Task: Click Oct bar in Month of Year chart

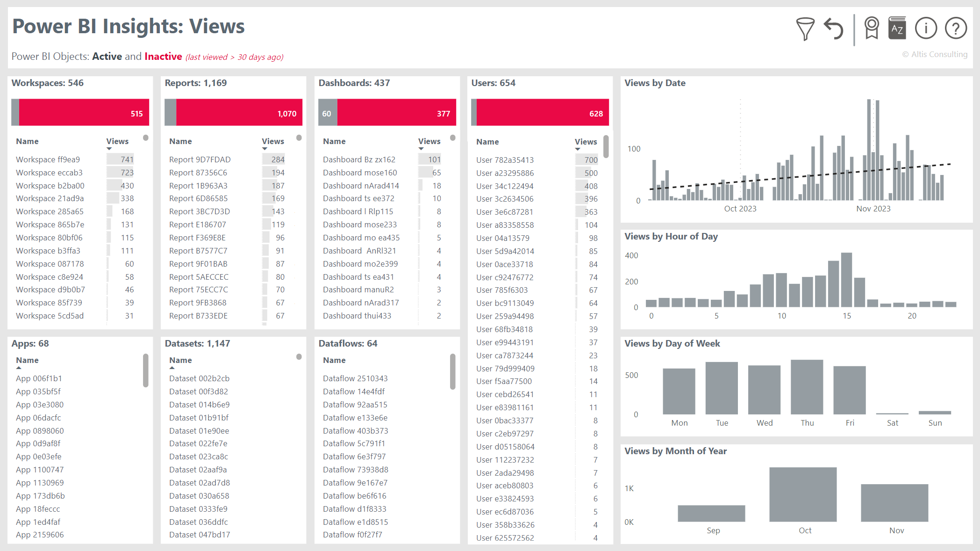Action: (x=803, y=494)
